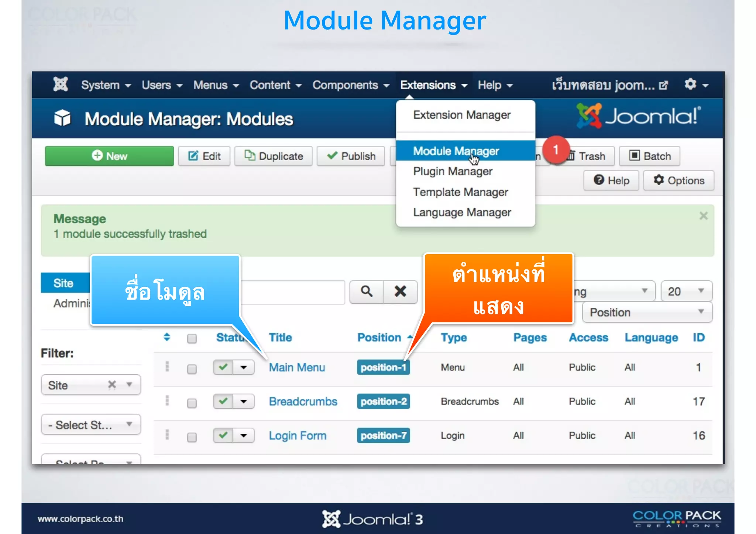Sort by the Access column header
Image resolution: width=756 pixels, height=534 pixels.
[x=588, y=337]
